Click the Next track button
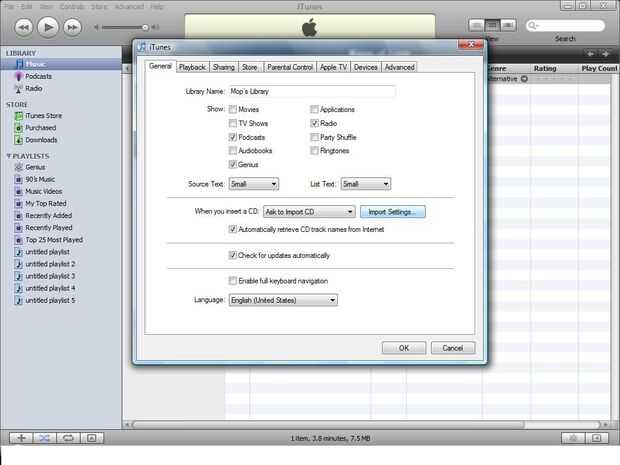 point(72,27)
